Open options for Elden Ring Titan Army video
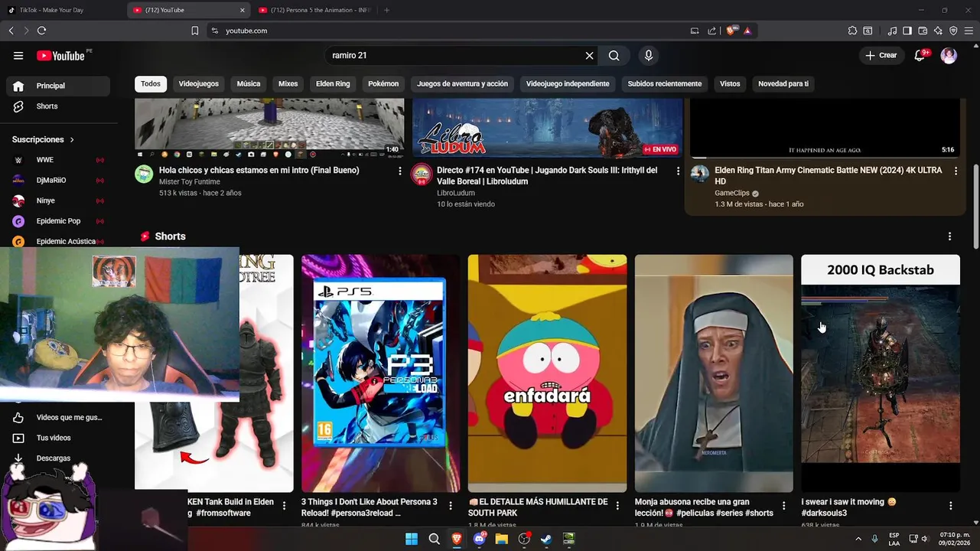Viewport: 980px width, 551px height. [956, 171]
